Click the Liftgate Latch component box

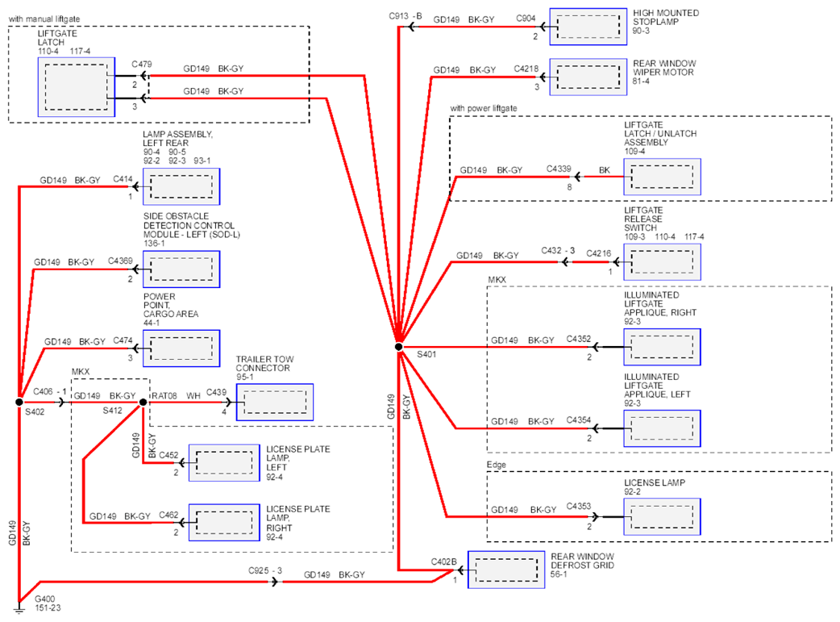(x=76, y=87)
